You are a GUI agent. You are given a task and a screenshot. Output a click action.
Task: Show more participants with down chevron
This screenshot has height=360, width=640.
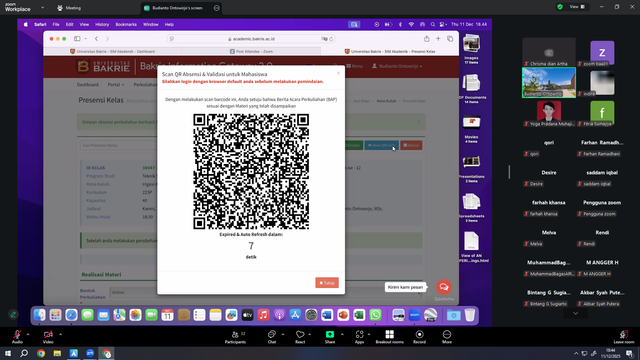tap(576, 313)
